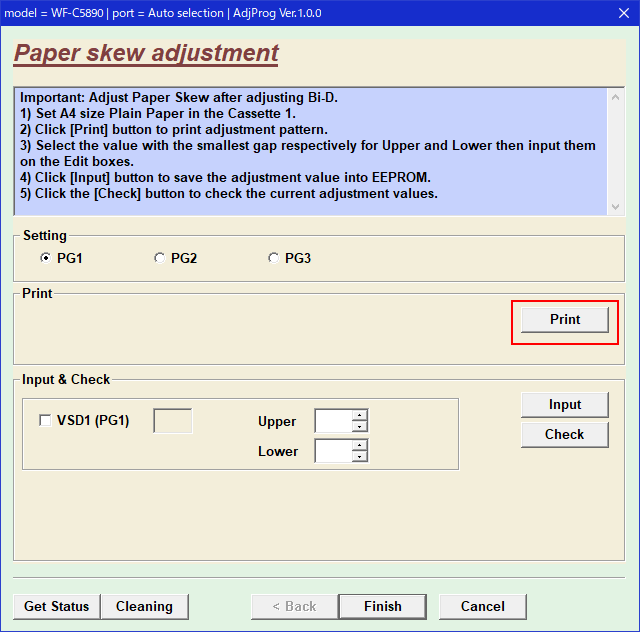Enable the VSD1 (PG1) checkbox

pyautogui.click(x=45, y=421)
